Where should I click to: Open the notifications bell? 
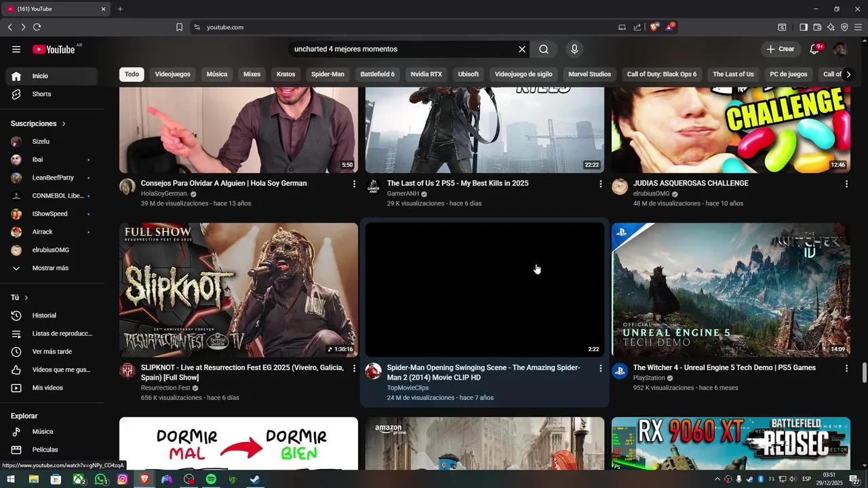pos(814,49)
